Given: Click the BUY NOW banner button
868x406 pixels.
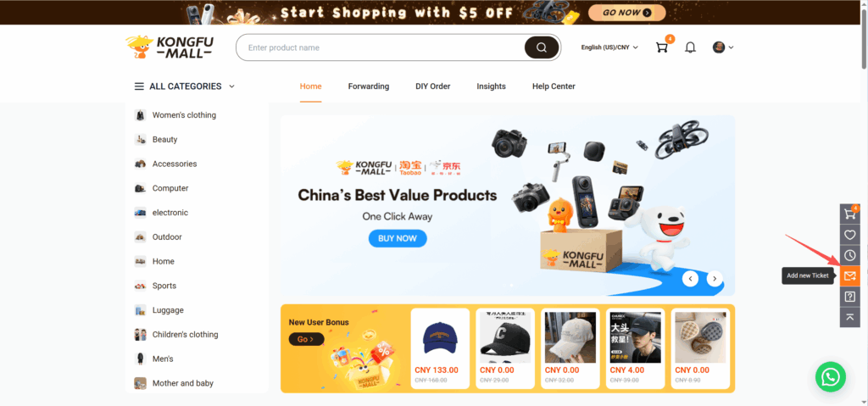Looking at the screenshot, I should (398, 239).
